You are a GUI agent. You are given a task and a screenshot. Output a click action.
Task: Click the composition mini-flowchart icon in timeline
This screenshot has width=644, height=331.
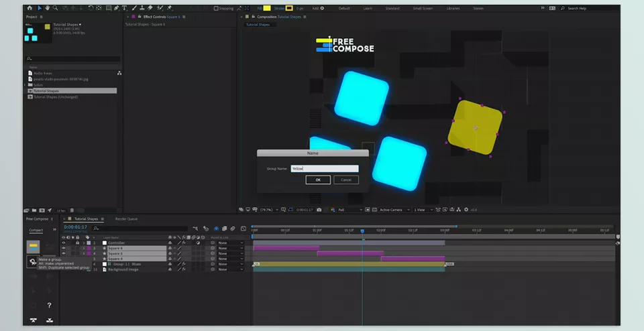tap(195, 228)
